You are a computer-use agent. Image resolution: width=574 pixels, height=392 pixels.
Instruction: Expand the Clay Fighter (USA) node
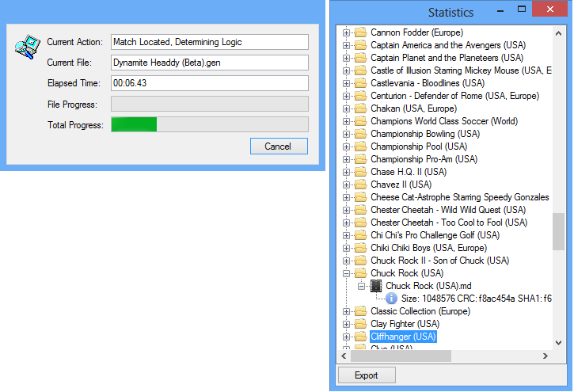[346, 324]
